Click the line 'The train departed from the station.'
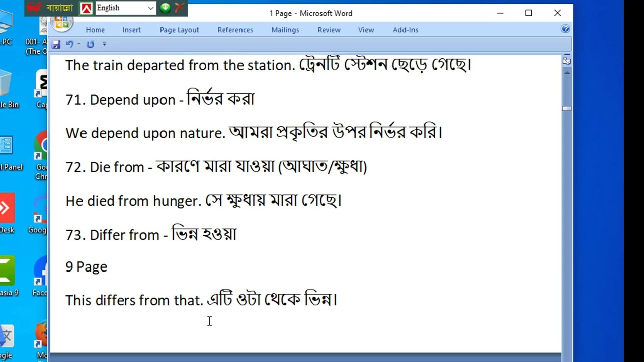 180,65
